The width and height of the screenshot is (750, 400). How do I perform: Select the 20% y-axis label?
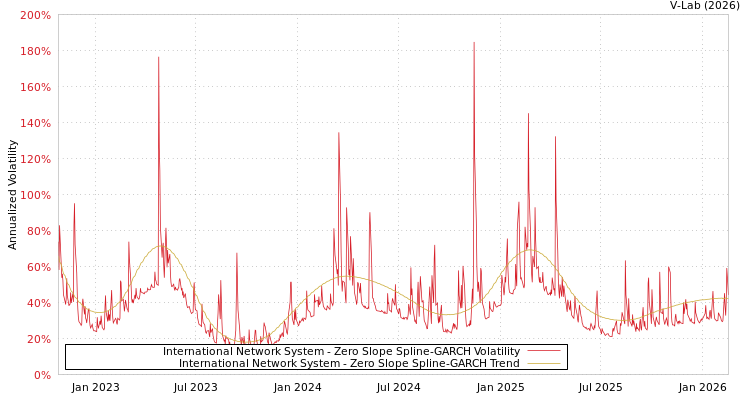point(38,339)
